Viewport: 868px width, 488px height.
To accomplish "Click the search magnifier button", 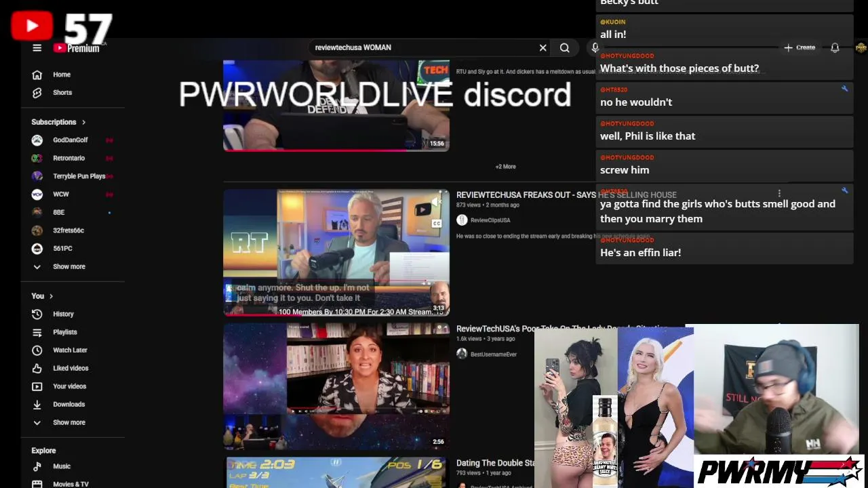I will (564, 47).
